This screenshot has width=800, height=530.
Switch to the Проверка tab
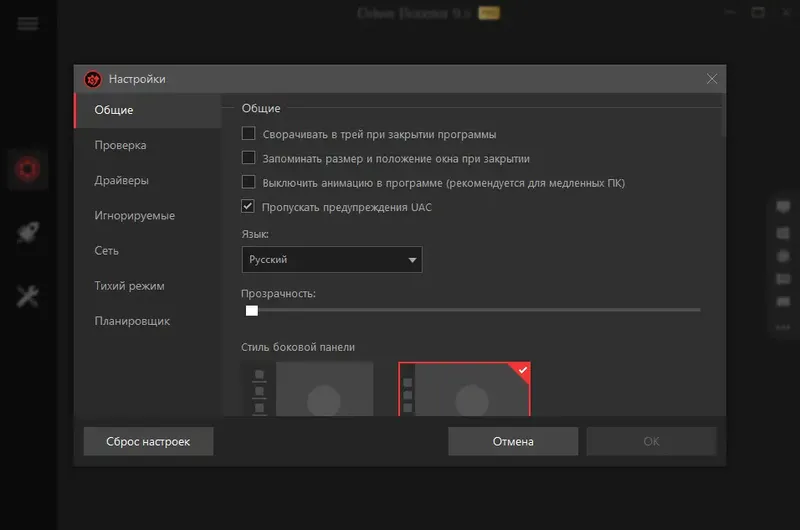click(x=147, y=145)
